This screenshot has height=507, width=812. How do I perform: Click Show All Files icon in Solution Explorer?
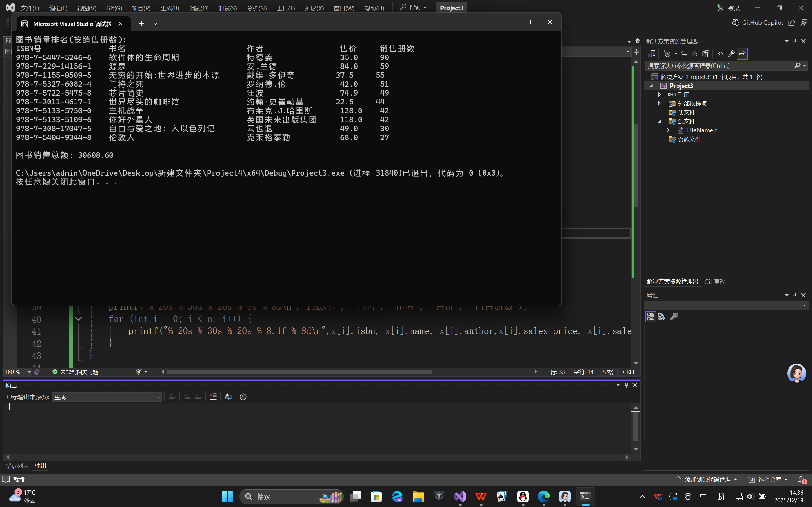[x=706, y=54]
